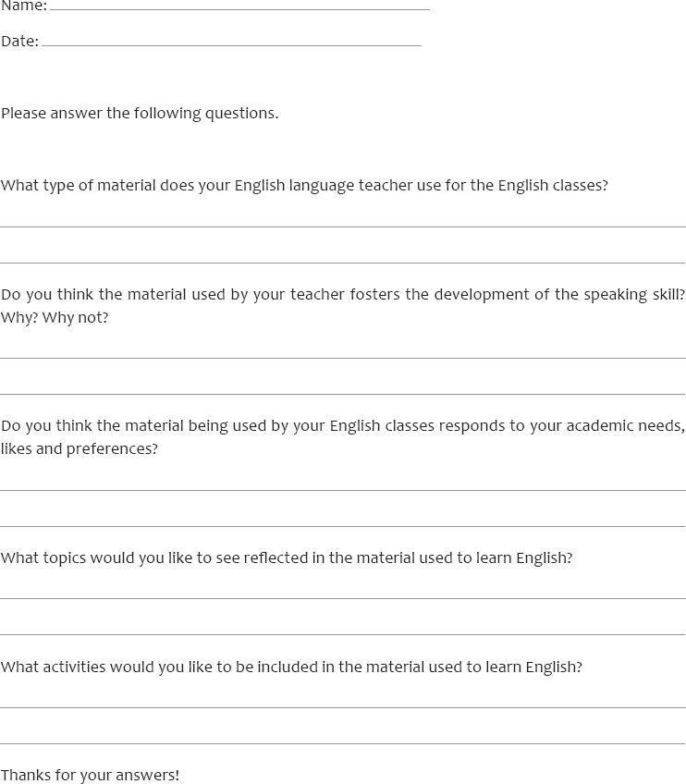Click second answer line under "Why? Why not?"
The height and width of the screenshot is (784, 686).
tap(342, 392)
